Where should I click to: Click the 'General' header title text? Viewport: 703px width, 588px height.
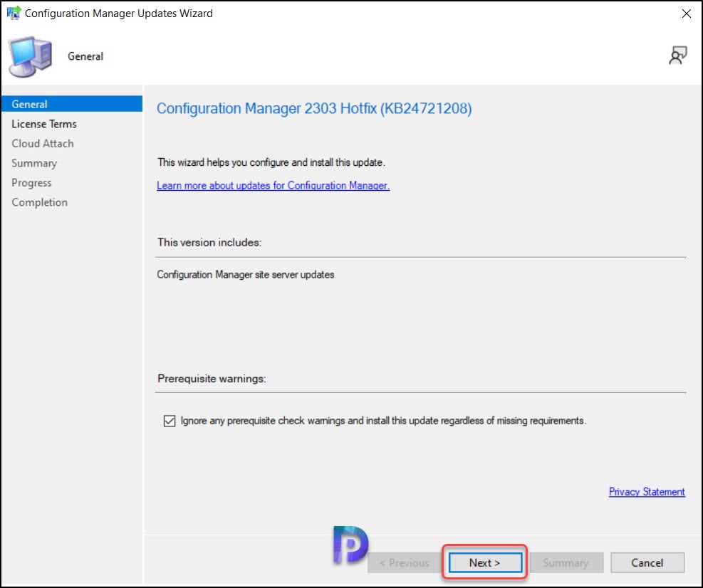click(x=85, y=56)
